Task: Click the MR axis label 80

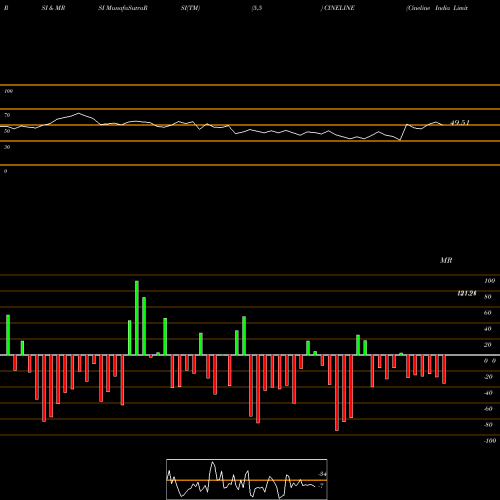Action: pyautogui.click(x=488, y=297)
